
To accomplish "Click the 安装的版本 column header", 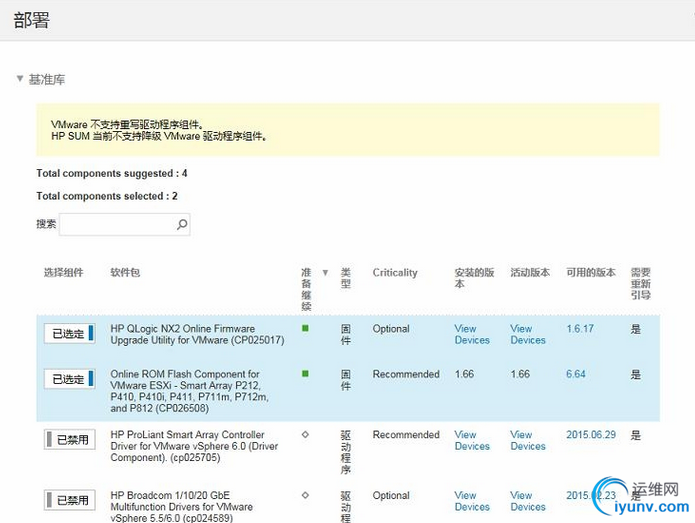I will click(x=474, y=278).
